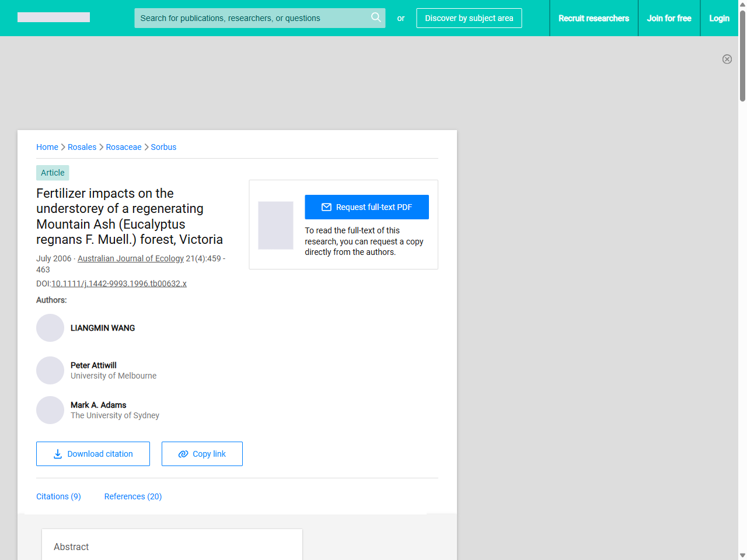
Task: Click Mark A. Adams' avatar image
Action: pos(50,410)
